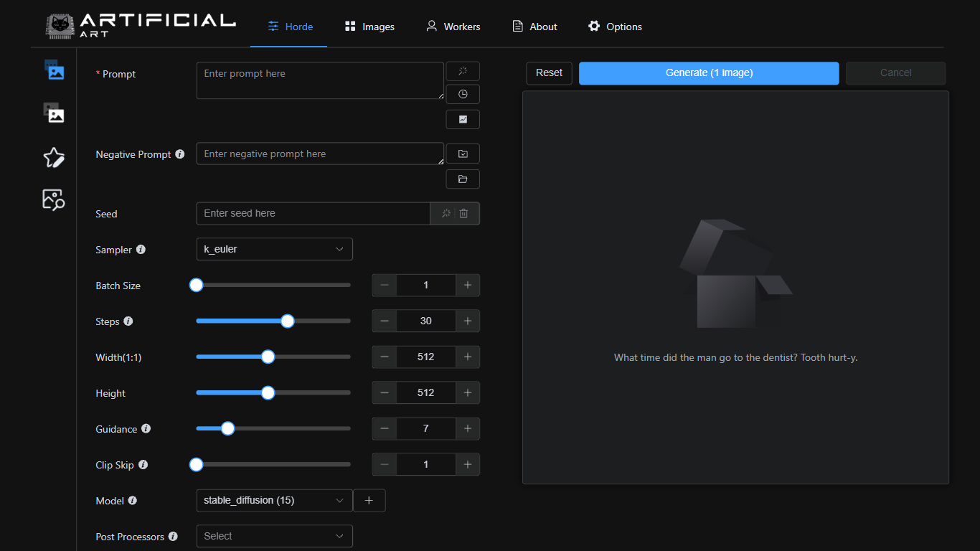
Task: Decrease Steps with the minus button
Action: click(x=385, y=321)
